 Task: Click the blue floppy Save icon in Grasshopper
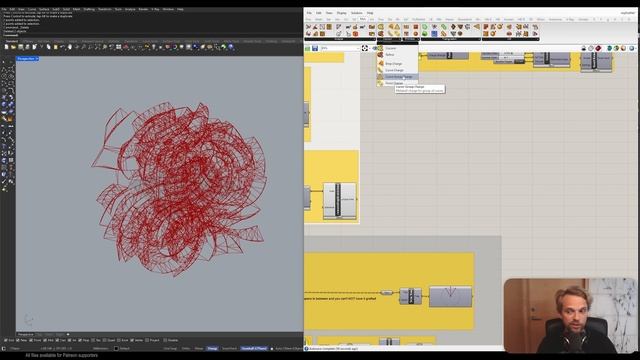[x=315, y=48]
